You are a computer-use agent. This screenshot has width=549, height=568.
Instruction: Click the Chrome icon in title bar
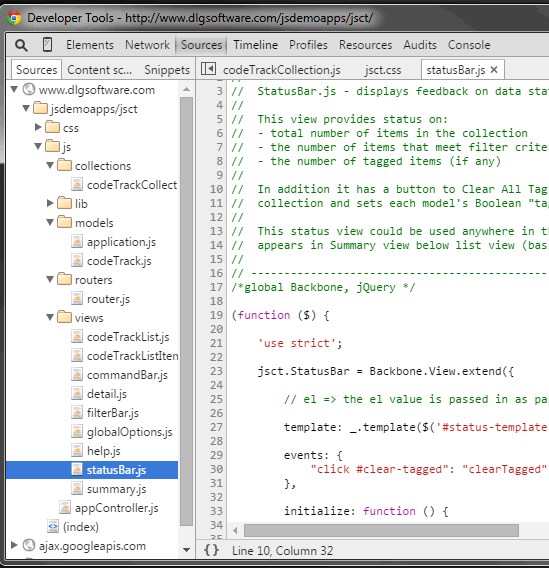pyautogui.click(x=14, y=18)
